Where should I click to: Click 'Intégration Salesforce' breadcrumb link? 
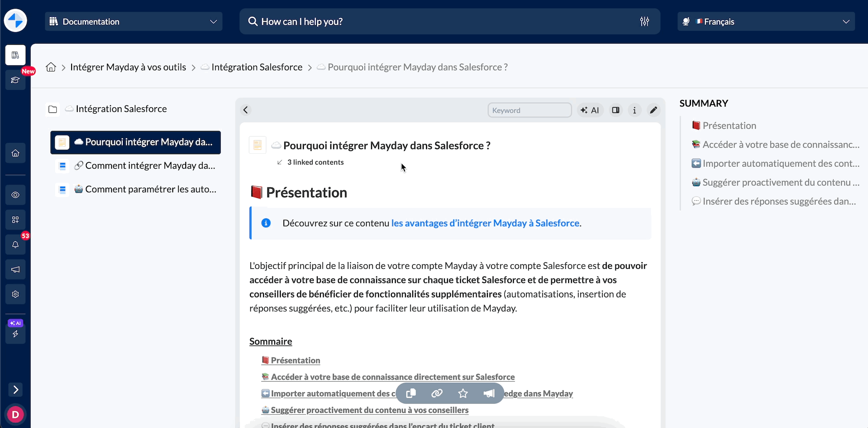pos(256,67)
